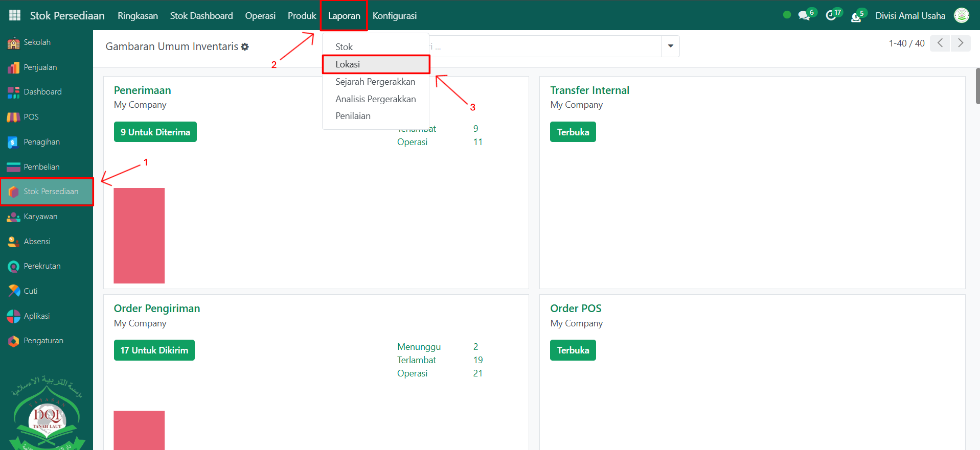Click the user avatar logo at top right

tap(962, 15)
